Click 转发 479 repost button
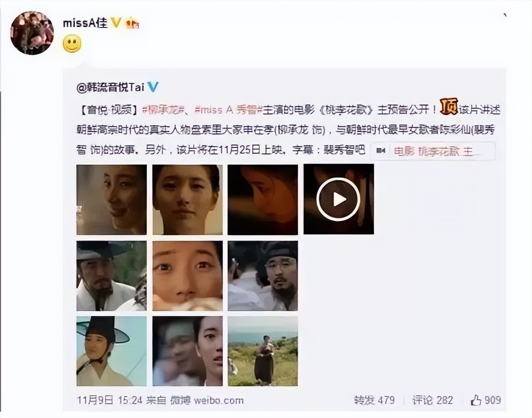This screenshot has height=418, width=532. click(375, 400)
